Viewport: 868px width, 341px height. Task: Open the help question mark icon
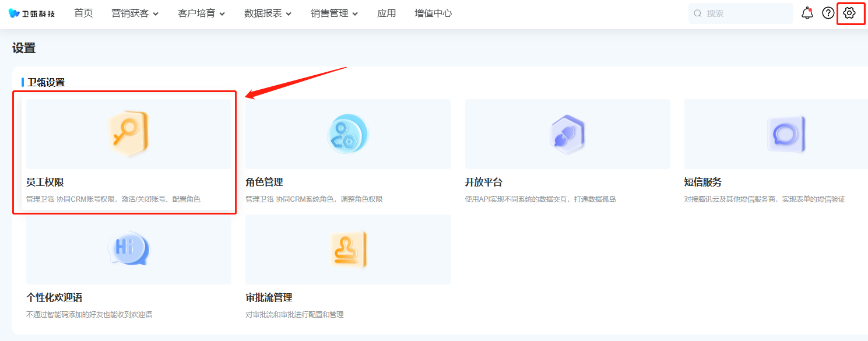pyautogui.click(x=828, y=13)
